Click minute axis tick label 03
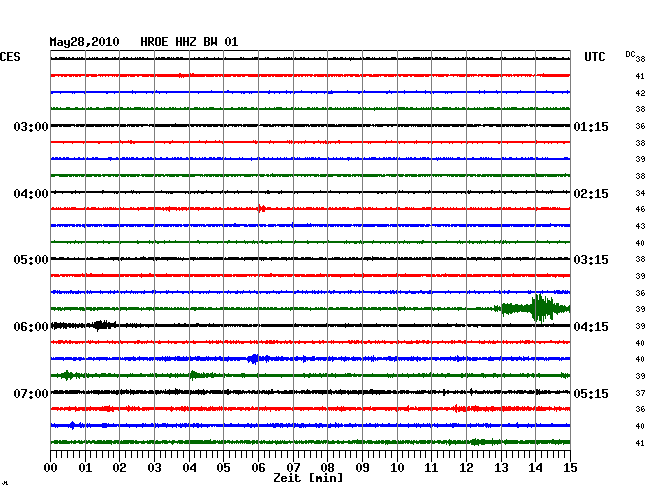 point(155,467)
